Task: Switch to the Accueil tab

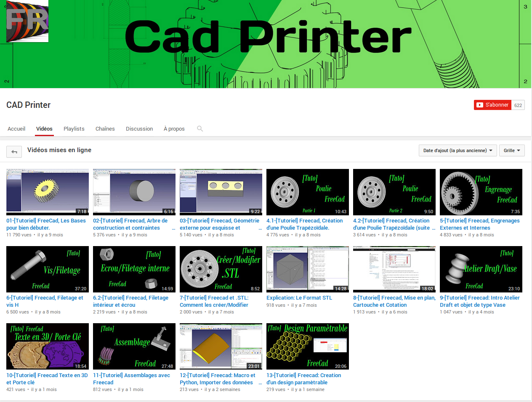Action: tap(16, 129)
